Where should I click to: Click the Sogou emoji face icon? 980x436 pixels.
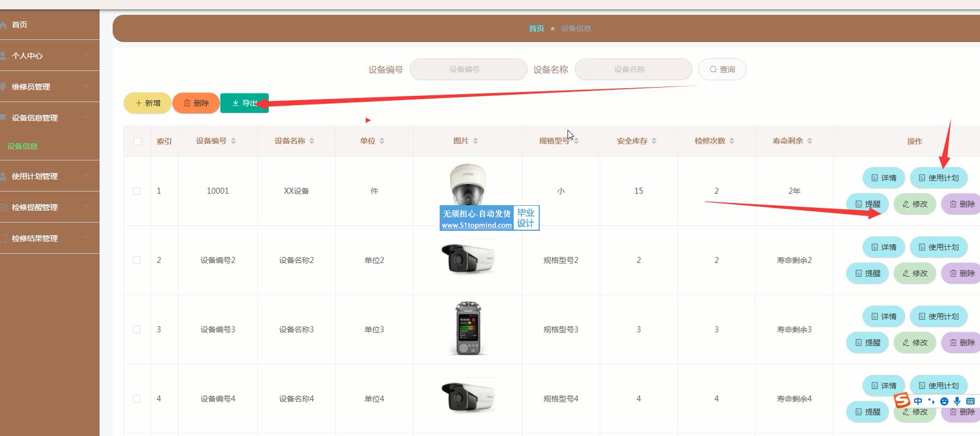pyautogui.click(x=944, y=401)
